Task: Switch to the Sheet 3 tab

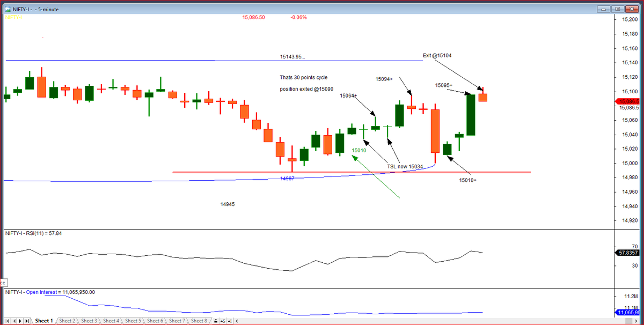Action: click(x=89, y=321)
